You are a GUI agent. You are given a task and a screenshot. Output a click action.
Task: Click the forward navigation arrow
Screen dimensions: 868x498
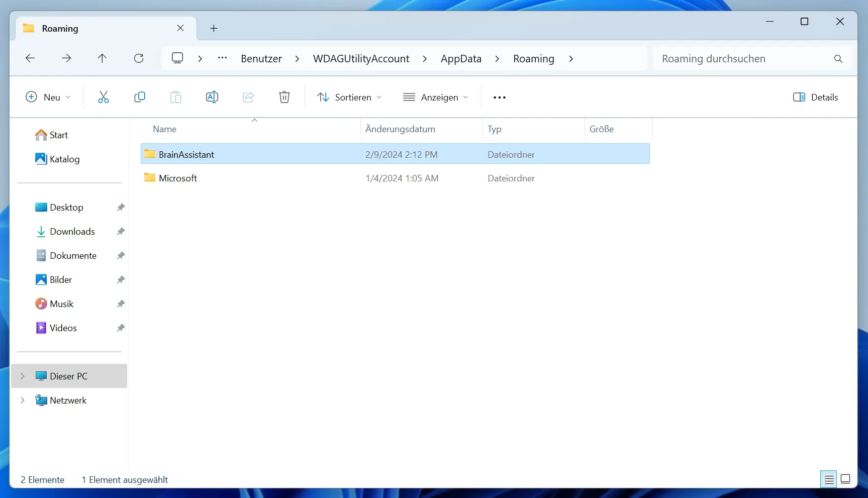point(66,58)
